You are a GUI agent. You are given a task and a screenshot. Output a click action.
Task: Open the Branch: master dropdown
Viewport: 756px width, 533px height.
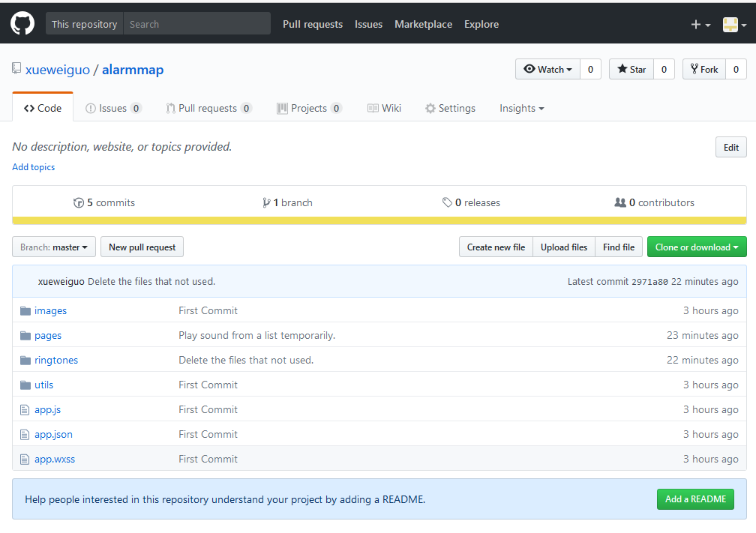(x=54, y=247)
